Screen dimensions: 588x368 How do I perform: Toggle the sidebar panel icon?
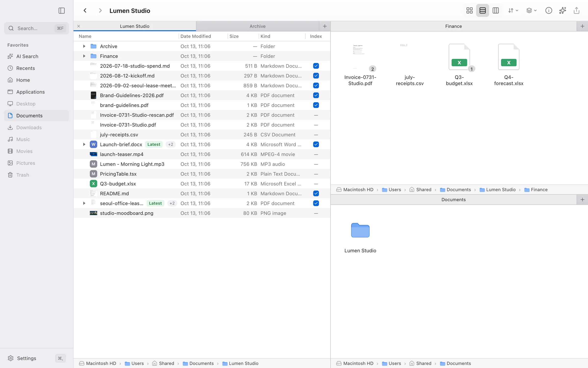[61, 11]
